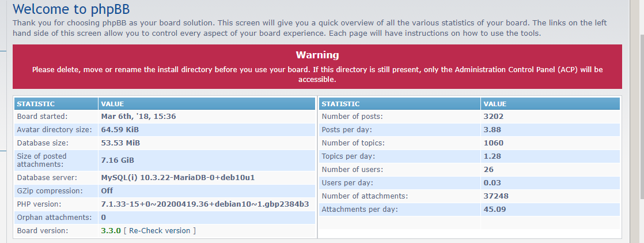Click the Orphan attachments count 0
The image size is (644, 243).
pos(103,218)
